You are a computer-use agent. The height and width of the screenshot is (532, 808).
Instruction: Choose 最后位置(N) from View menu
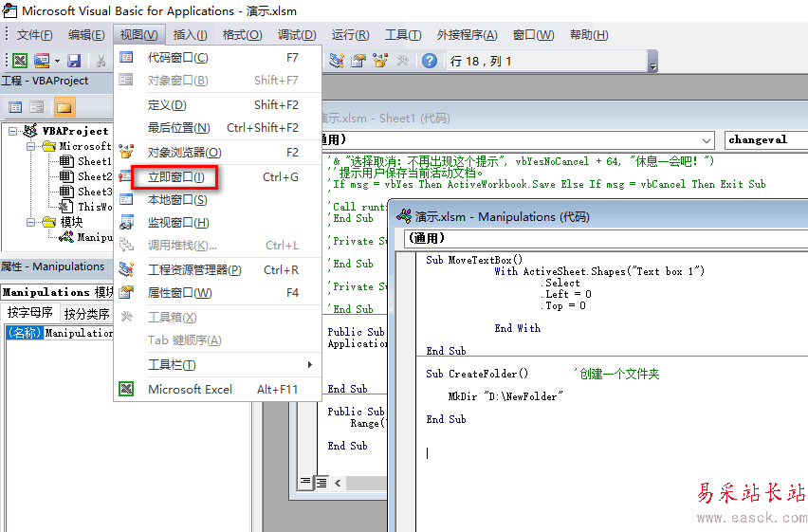(217, 128)
